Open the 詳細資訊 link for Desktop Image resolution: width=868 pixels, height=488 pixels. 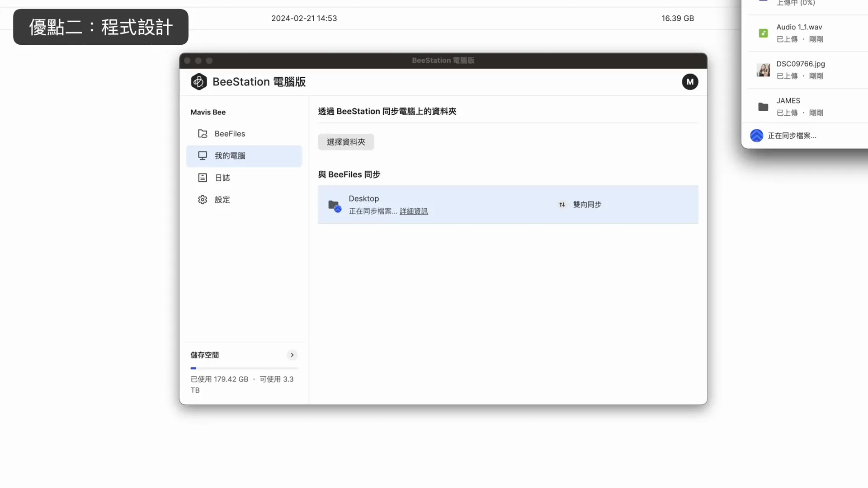click(414, 211)
